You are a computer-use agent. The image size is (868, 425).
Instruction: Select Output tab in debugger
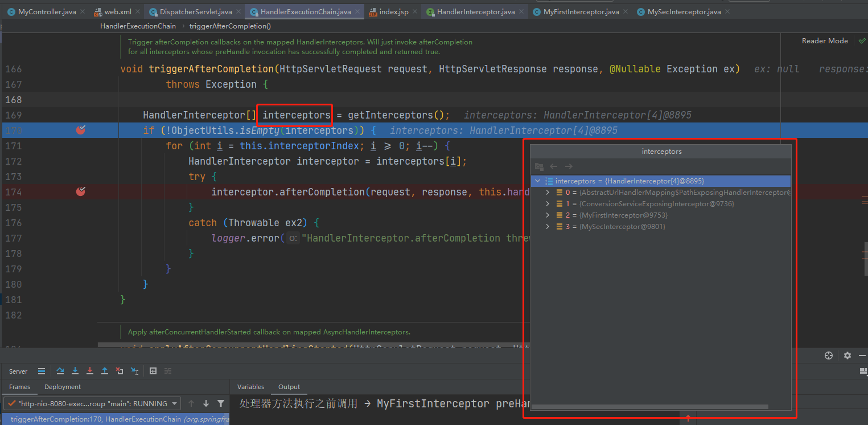pos(289,387)
